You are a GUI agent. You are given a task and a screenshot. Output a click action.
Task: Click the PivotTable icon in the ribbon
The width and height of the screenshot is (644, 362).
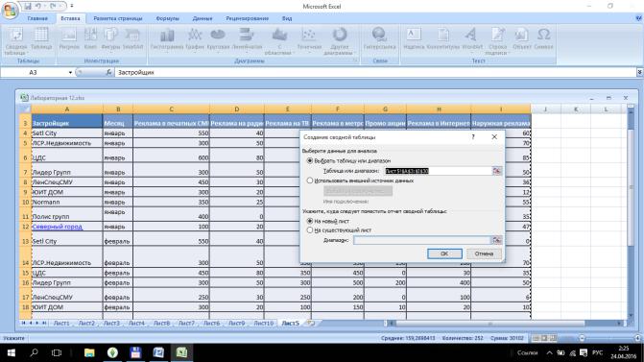15,41
